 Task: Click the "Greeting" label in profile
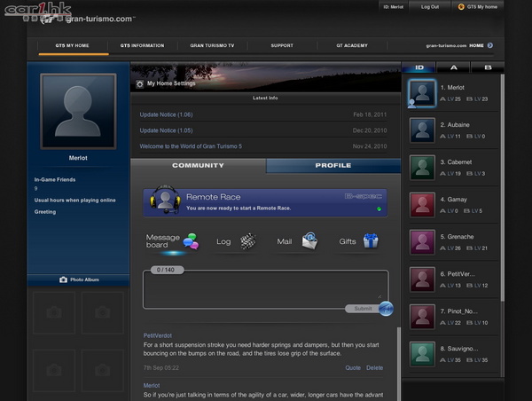(x=45, y=212)
